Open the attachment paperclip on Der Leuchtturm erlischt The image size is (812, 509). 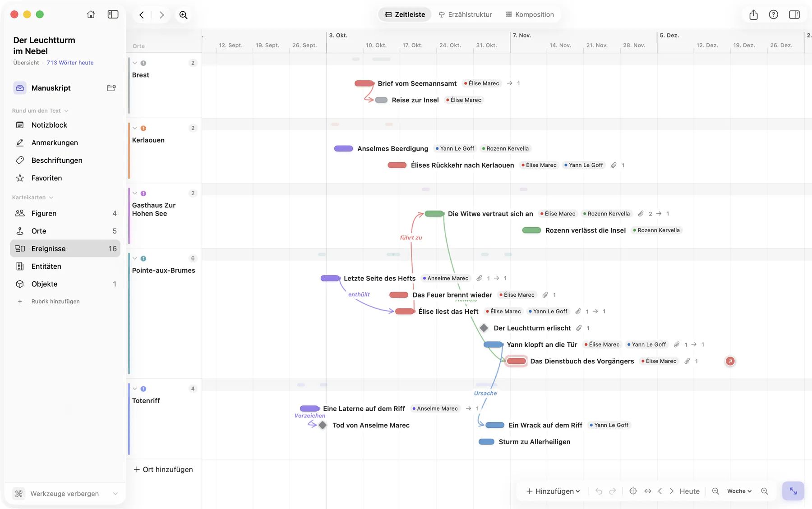click(x=579, y=328)
